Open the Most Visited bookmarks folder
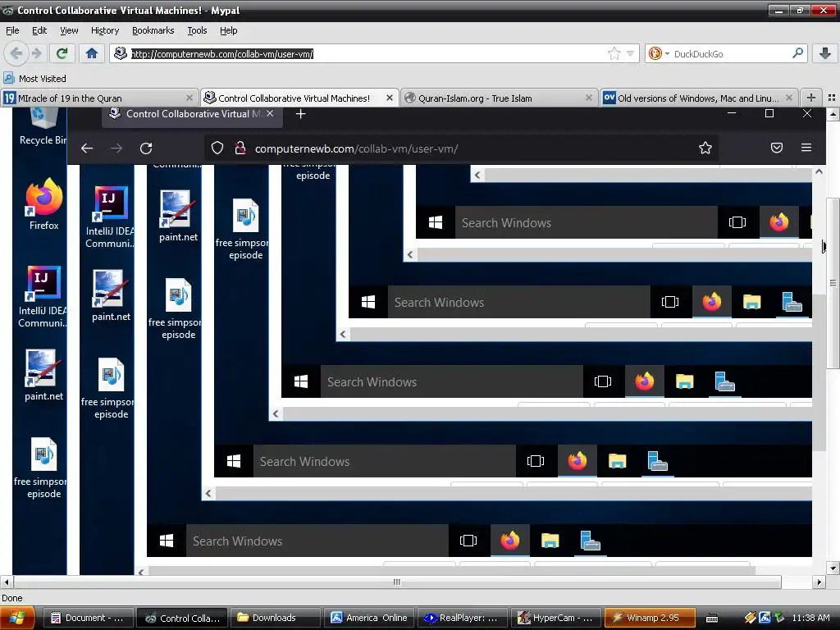The image size is (840, 630). tap(34, 78)
